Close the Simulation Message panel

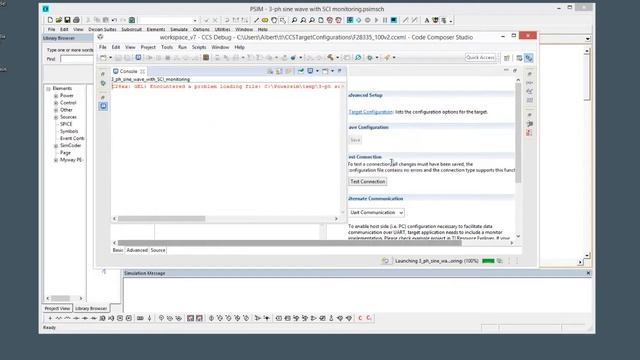tap(589, 273)
